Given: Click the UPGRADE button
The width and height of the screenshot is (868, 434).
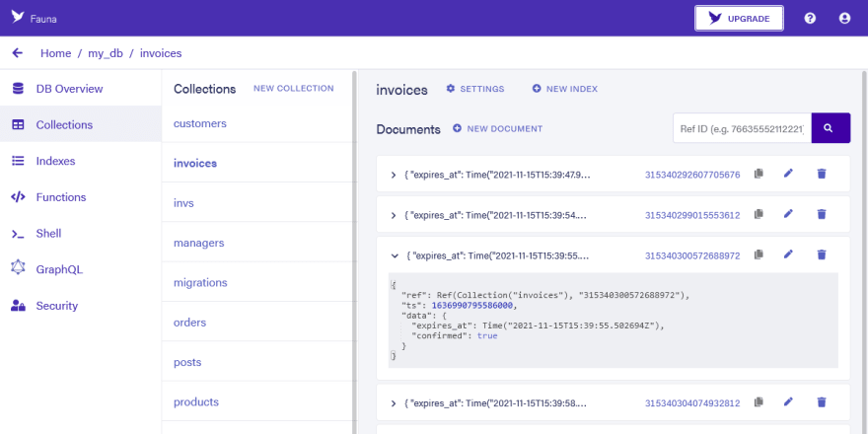Looking at the screenshot, I should tap(739, 19).
